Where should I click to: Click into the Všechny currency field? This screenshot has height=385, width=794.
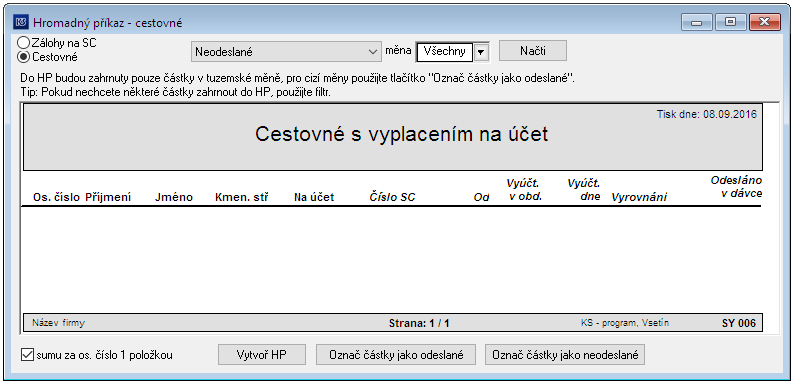click(x=445, y=52)
